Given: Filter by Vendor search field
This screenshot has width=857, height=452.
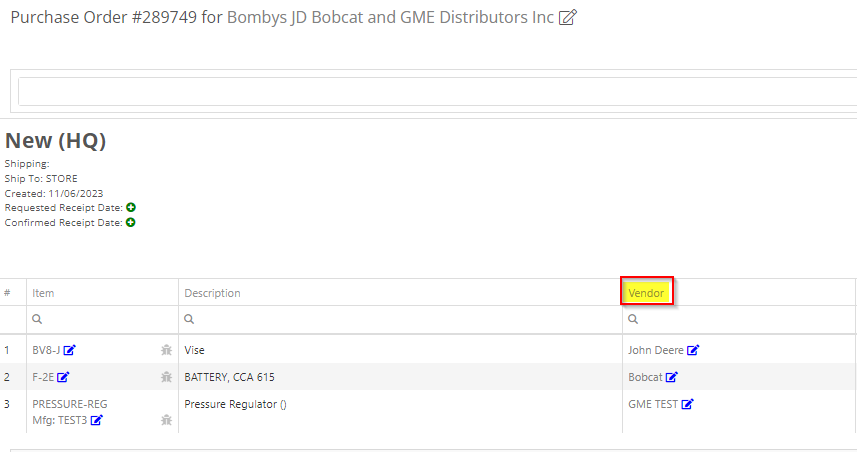Looking at the screenshot, I should (739, 319).
